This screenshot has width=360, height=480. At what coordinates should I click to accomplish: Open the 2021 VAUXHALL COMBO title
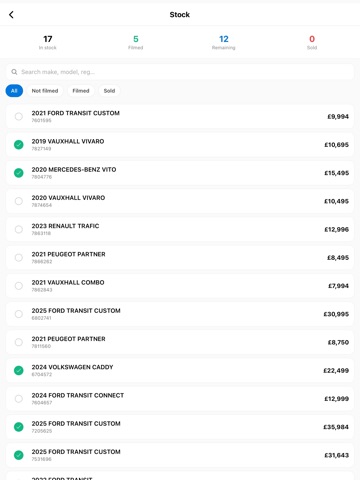click(x=68, y=282)
